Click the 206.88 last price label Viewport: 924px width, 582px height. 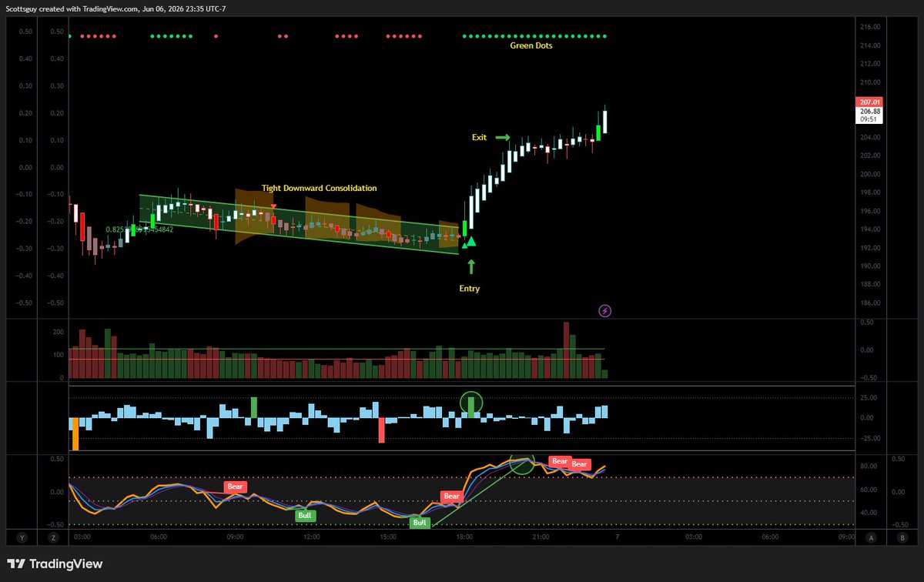tap(871, 111)
